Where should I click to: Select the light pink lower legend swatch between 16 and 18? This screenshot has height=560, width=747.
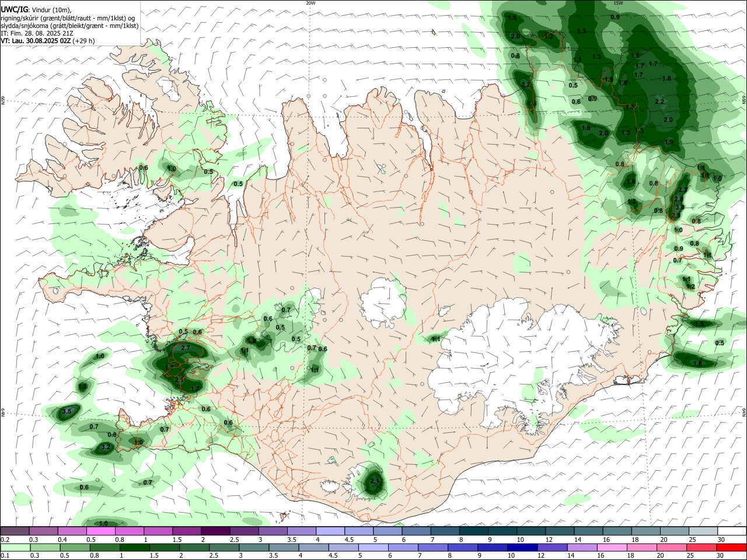coord(612,548)
